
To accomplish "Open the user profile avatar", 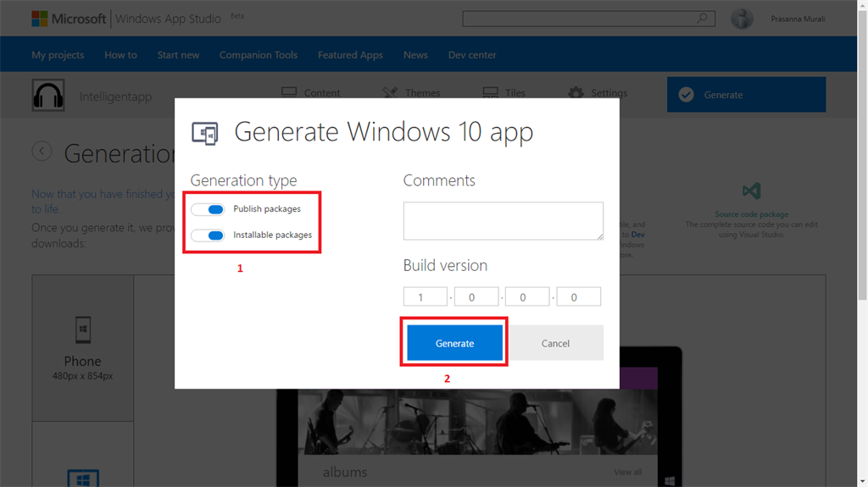I will coord(742,19).
